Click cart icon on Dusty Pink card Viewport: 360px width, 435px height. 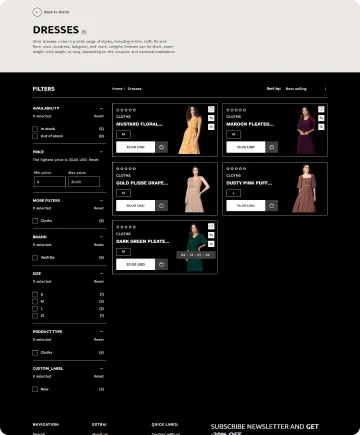272,206
